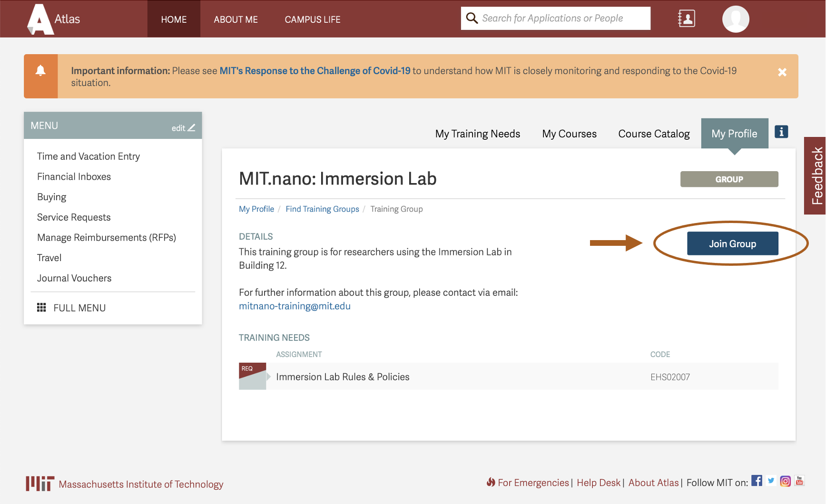
Task: Select the My Profile tab
Action: pos(734,134)
